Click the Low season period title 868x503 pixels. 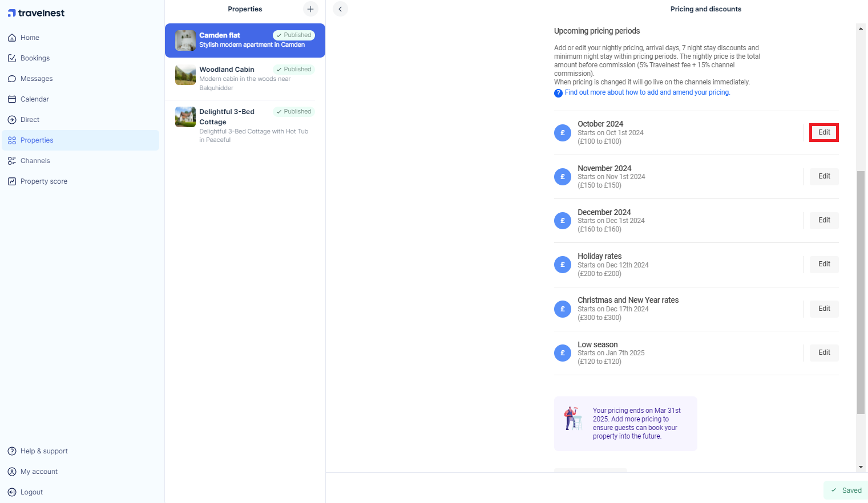[x=597, y=344]
